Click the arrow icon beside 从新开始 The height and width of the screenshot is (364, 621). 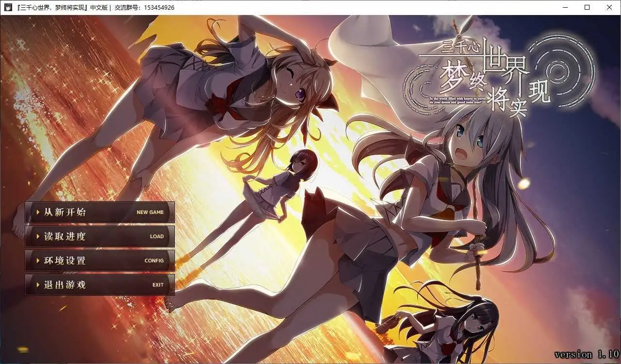(x=39, y=212)
